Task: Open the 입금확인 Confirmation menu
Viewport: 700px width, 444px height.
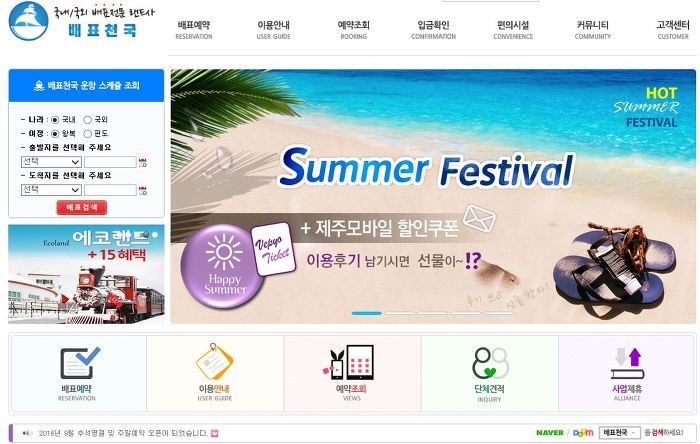Action: click(433, 29)
